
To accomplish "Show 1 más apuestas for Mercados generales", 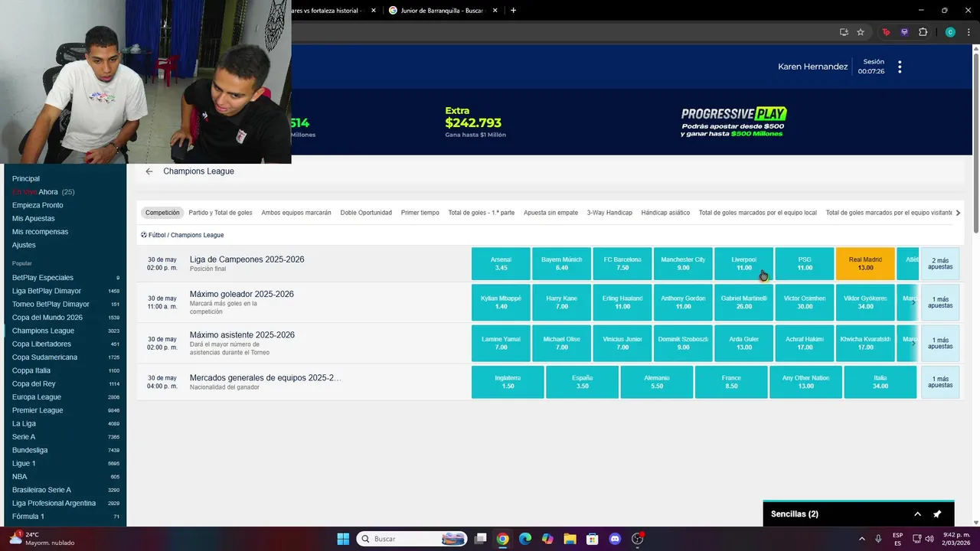I will 939,382.
